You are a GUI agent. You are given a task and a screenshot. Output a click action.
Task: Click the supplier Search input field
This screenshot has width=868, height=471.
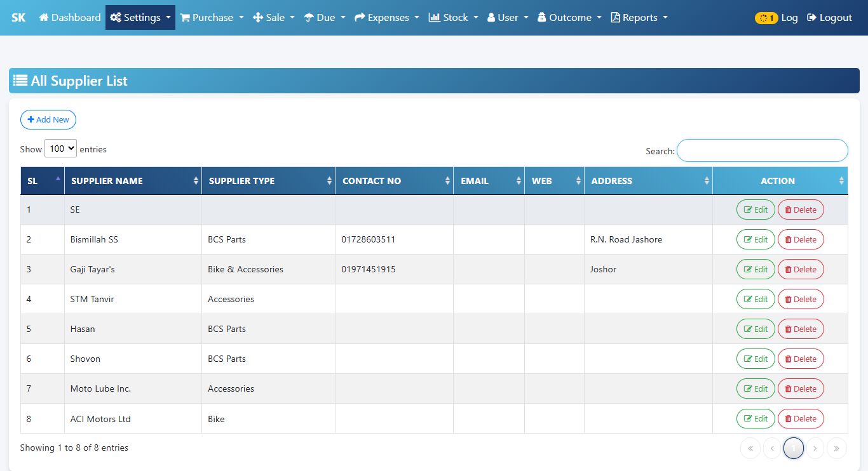(762, 150)
